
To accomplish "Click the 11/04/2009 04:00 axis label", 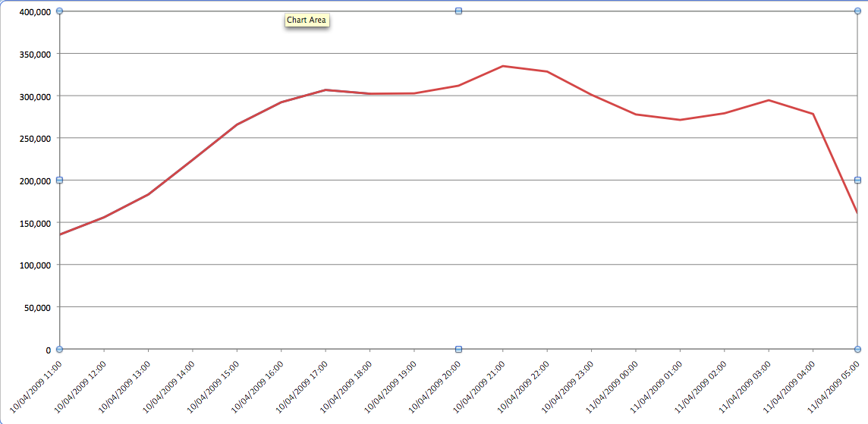I will 789,386.
